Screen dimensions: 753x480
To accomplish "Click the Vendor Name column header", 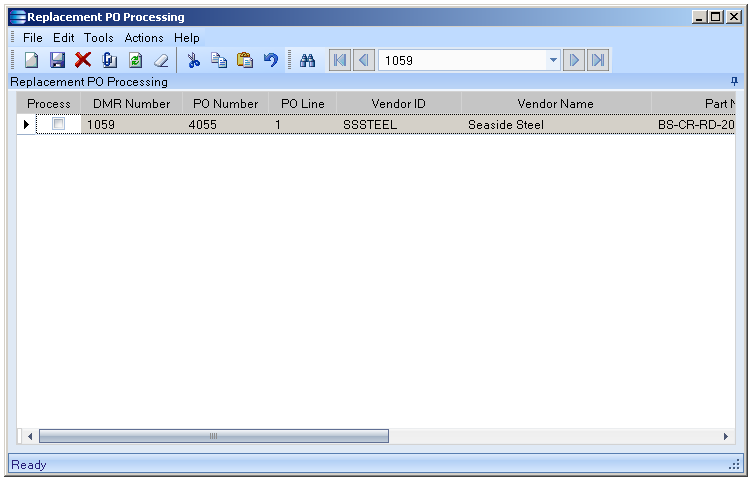I will 556,104.
